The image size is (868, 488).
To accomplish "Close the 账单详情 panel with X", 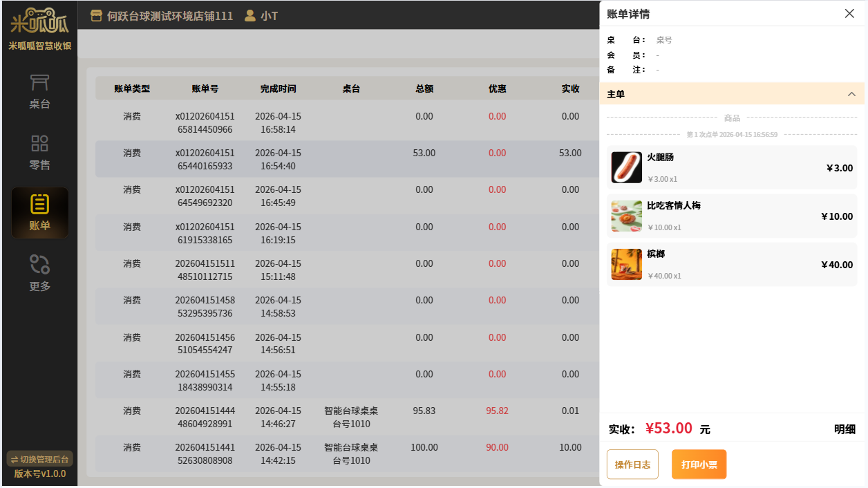I will pyautogui.click(x=849, y=14).
